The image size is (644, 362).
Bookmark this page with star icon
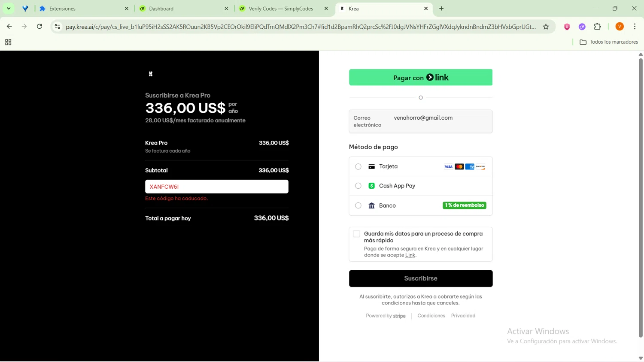(546, 27)
